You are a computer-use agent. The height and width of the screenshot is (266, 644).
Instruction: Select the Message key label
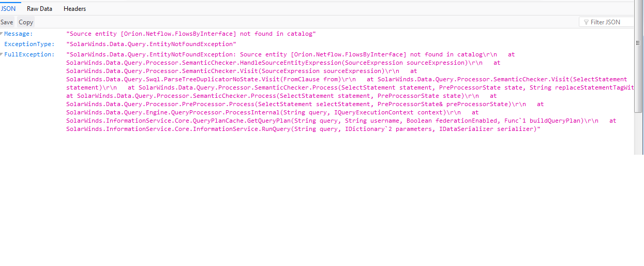(19, 34)
